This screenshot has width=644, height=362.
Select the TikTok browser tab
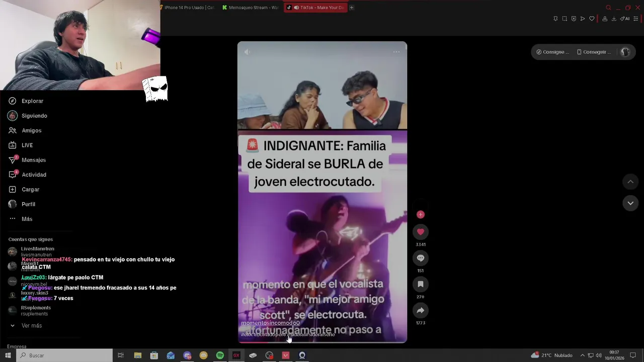pyautogui.click(x=315, y=8)
